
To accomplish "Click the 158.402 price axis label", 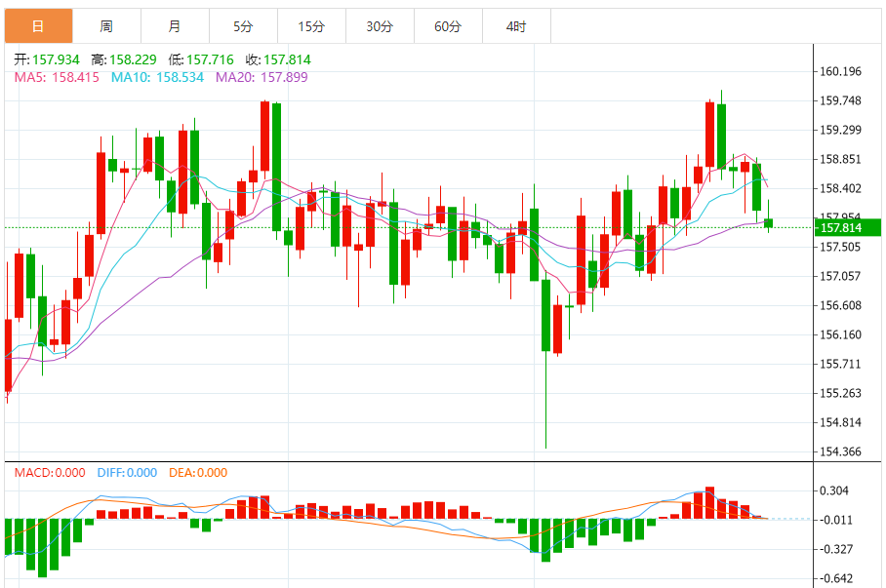I will (x=841, y=188).
